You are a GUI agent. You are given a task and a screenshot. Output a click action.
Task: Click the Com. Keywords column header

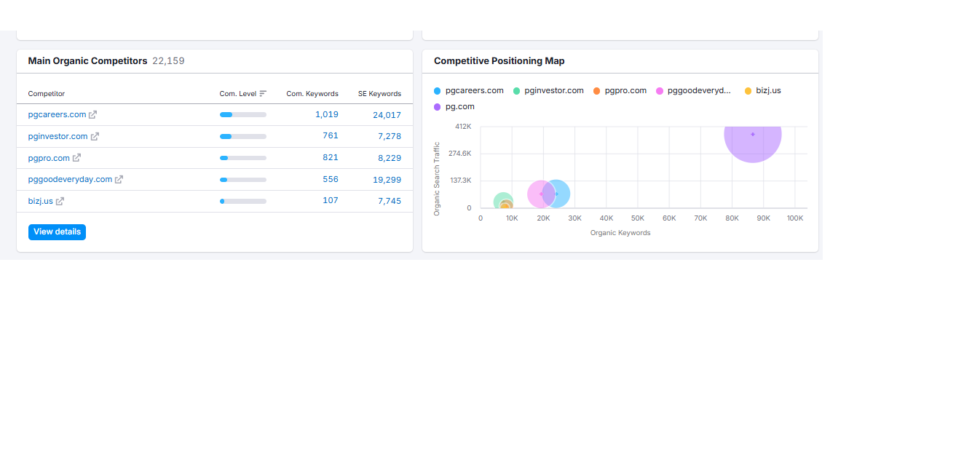(x=312, y=94)
